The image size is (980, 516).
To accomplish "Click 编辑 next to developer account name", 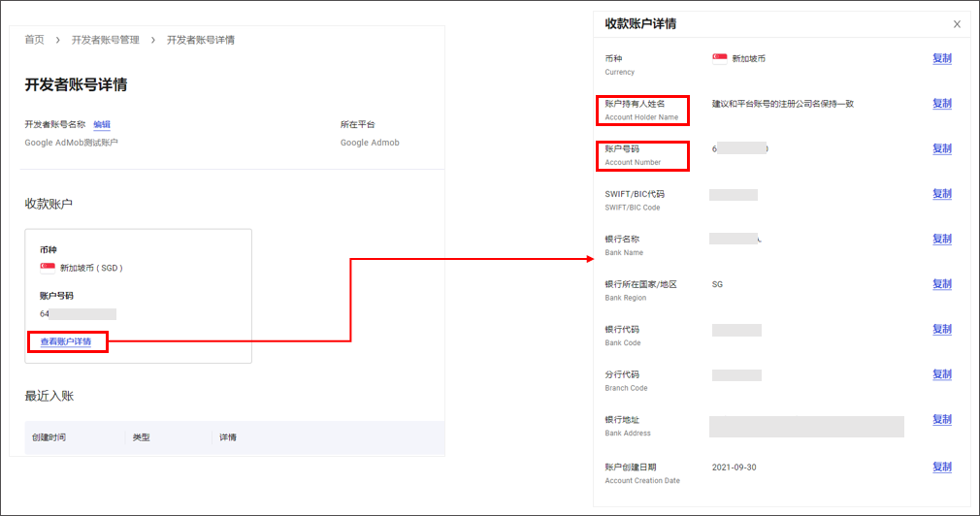I will (102, 124).
